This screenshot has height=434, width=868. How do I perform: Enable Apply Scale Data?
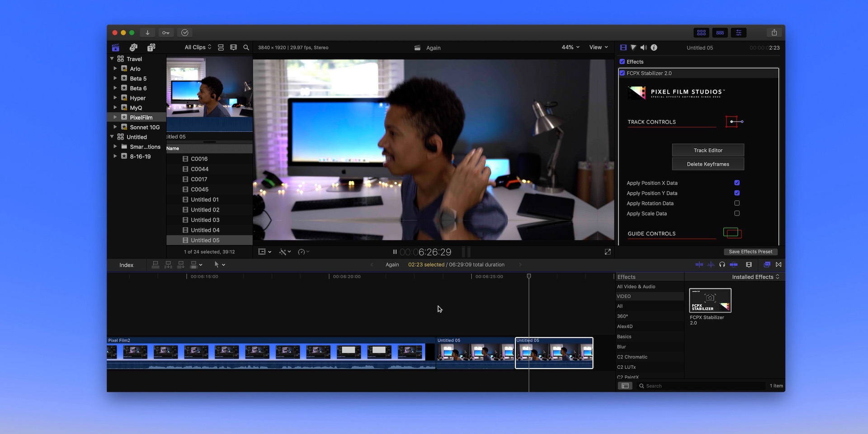pos(737,213)
